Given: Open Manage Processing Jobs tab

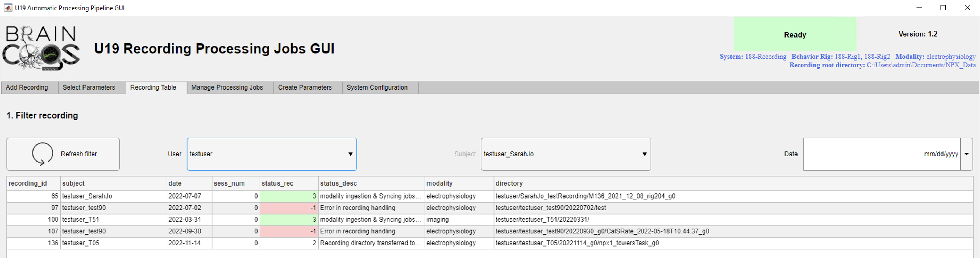Looking at the screenshot, I should [x=230, y=87].
